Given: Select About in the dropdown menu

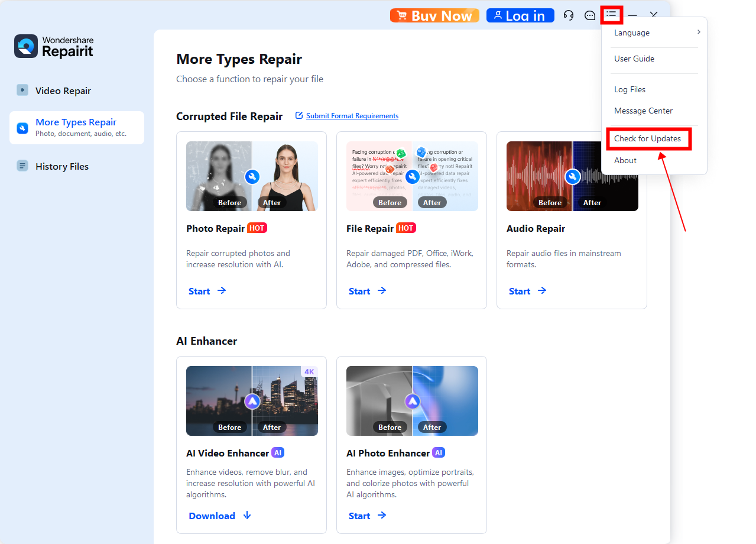Looking at the screenshot, I should pyautogui.click(x=625, y=160).
